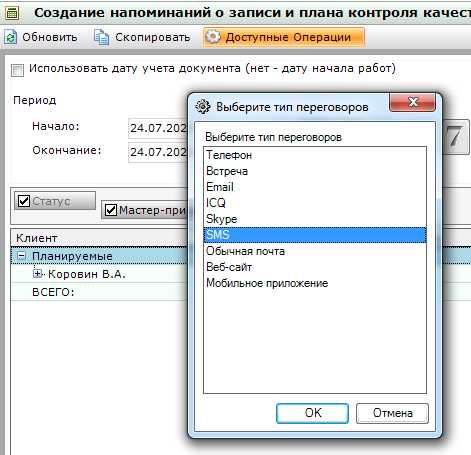Select Встреча in the list
Image resolution: width=471 pixels, height=455 pixels.
point(315,171)
